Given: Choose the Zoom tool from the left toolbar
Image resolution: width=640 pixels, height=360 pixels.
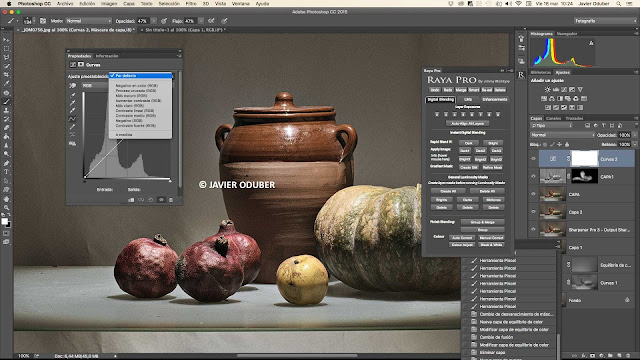Looking at the screenshot, I should coord(6,208).
